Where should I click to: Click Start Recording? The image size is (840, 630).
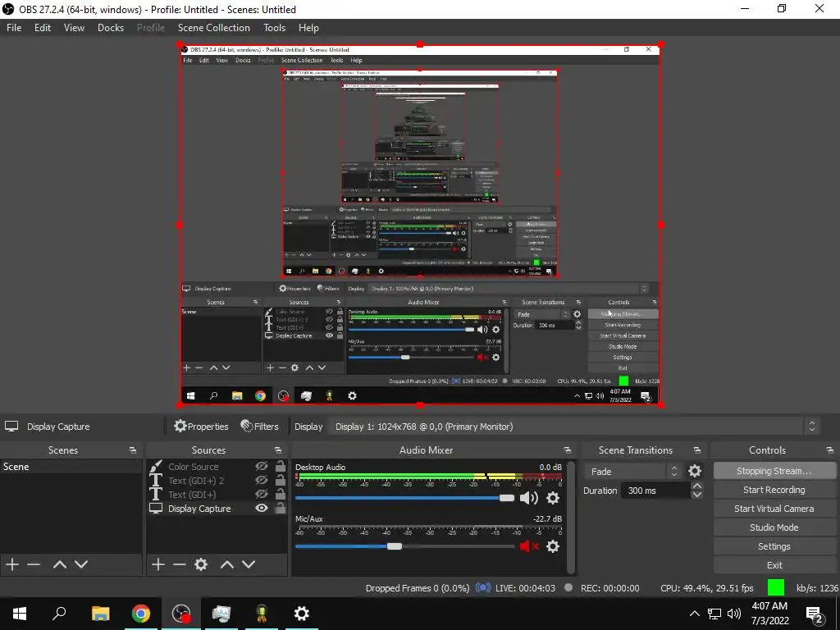coord(774,490)
